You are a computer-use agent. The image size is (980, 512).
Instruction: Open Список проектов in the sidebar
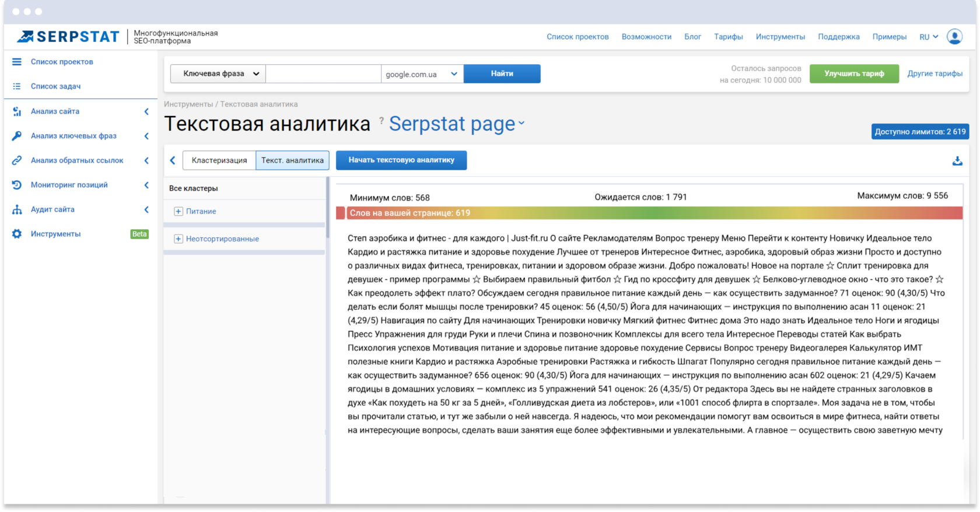[62, 62]
